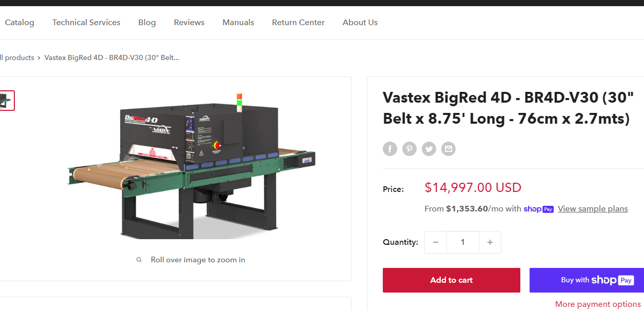Open the Manuals page
Viewport: 644px width, 310px height.
238,23
